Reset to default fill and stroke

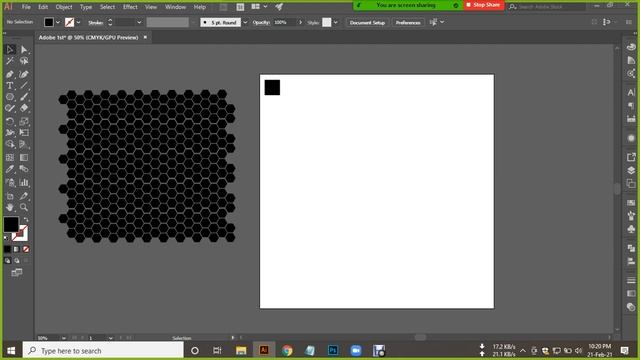6,238
